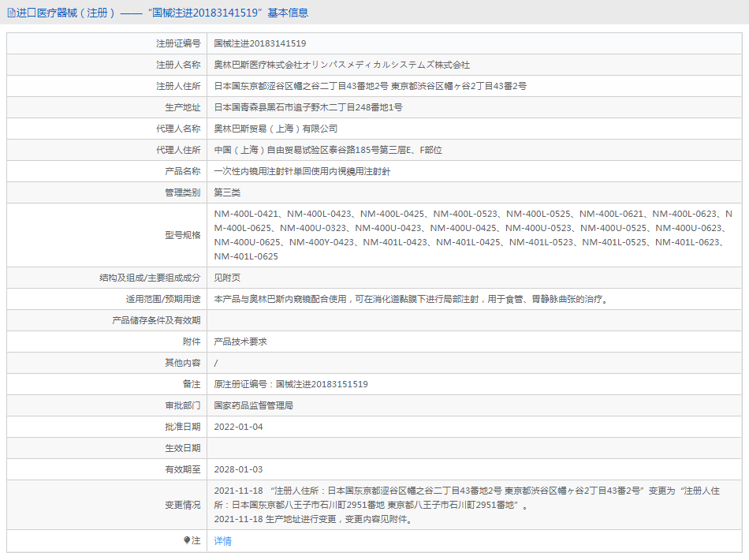Select the 原注册证编号 remark value
The image size is (749, 560).
[x=291, y=384]
